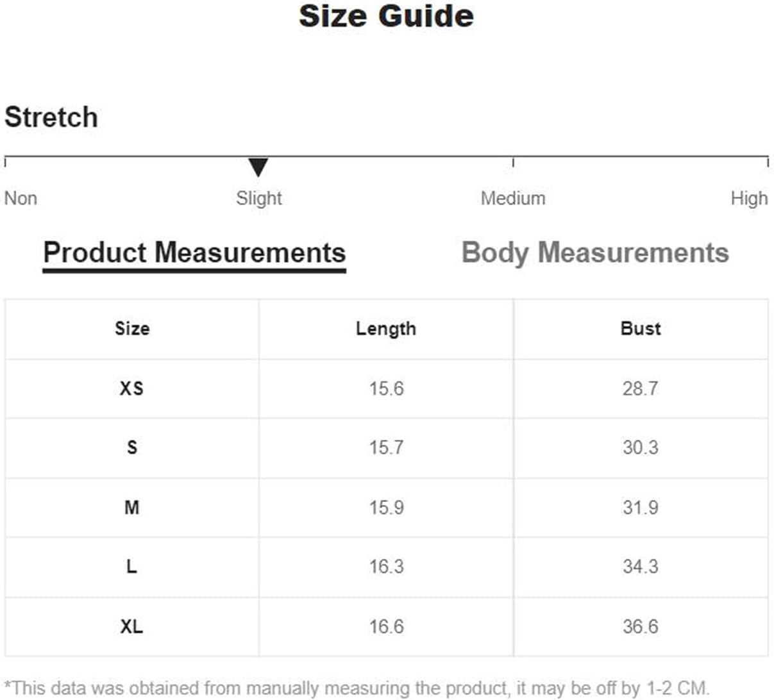Click the 16.6 length value for XL
The width and height of the screenshot is (774, 700).
coord(386,626)
